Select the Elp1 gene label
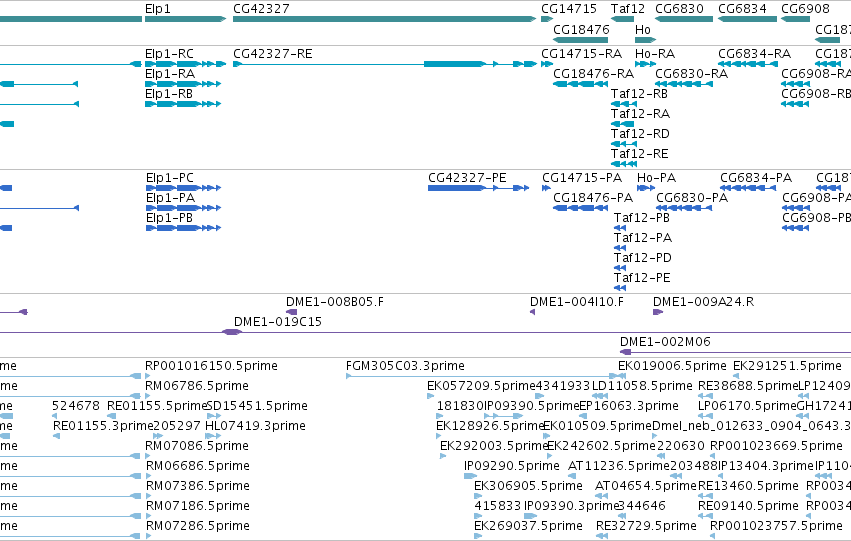Viewport: 851px width, 541px height. coord(157,9)
